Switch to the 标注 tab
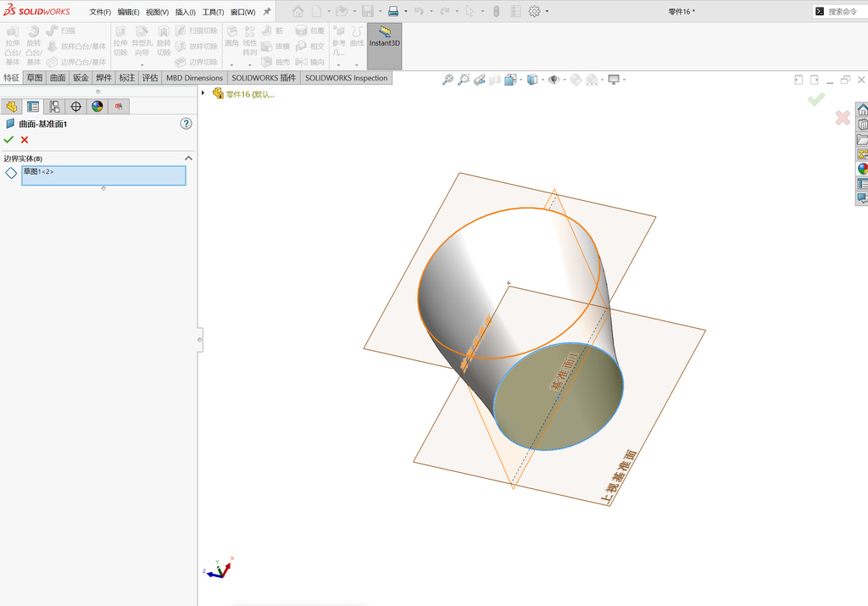868x606 pixels. [x=127, y=78]
